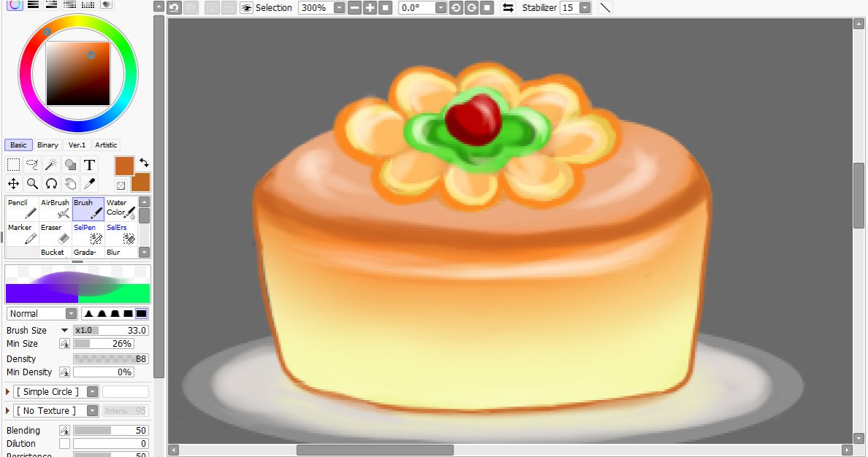Select the Rotate view tool

pos(51,184)
